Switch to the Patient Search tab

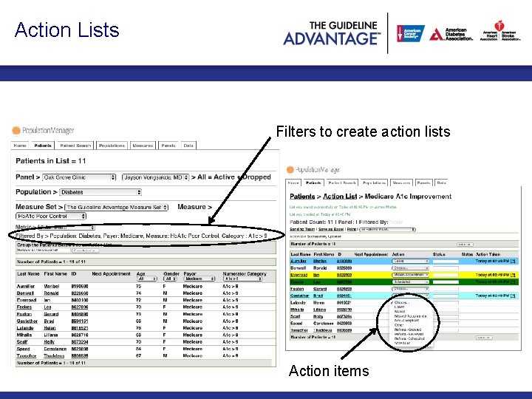[75, 146]
